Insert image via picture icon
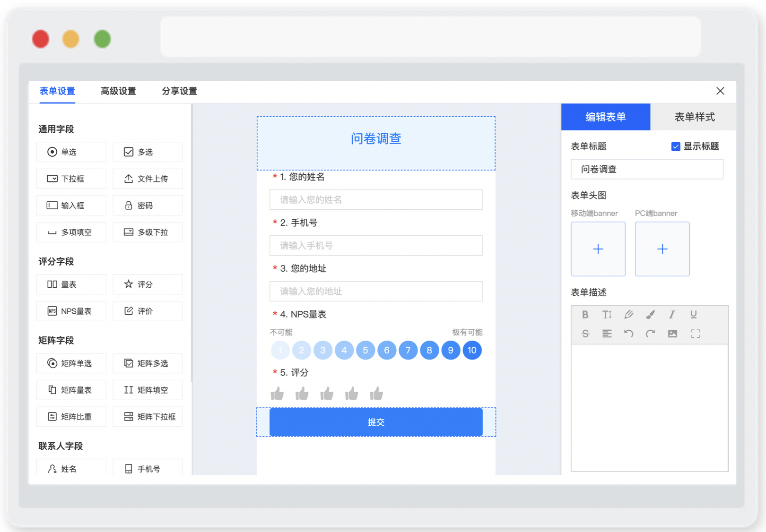 pos(672,334)
